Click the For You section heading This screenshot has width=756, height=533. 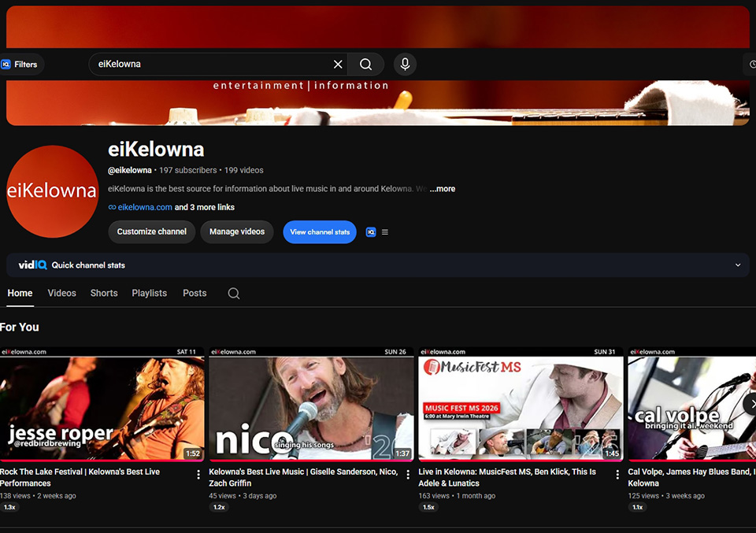pyautogui.click(x=19, y=328)
